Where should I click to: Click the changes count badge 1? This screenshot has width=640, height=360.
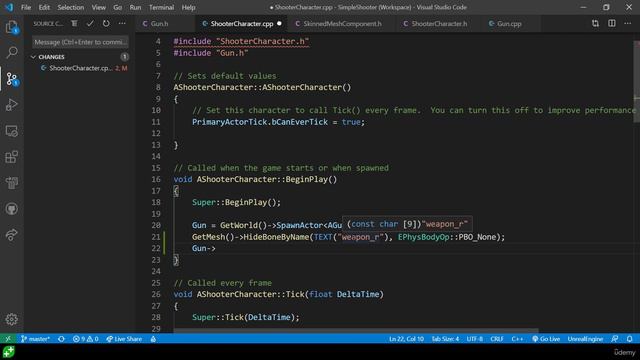tap(124, 57)
